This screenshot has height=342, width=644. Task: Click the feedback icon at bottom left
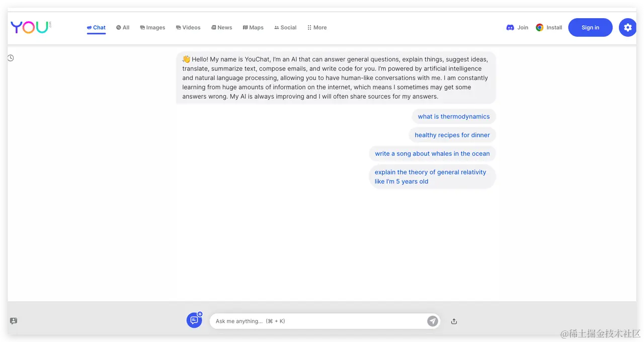(x=14, y=321)
